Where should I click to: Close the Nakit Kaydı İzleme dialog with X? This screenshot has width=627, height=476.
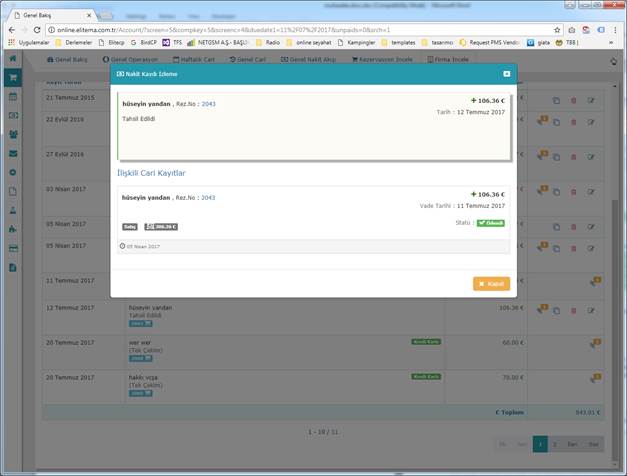pyautogui.click(x=506, y=73)
